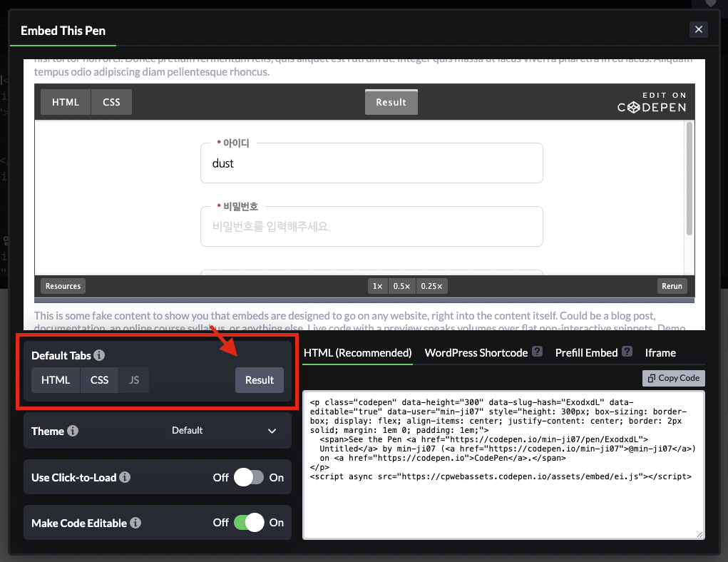Click the textarea resize handle corner

700,535
